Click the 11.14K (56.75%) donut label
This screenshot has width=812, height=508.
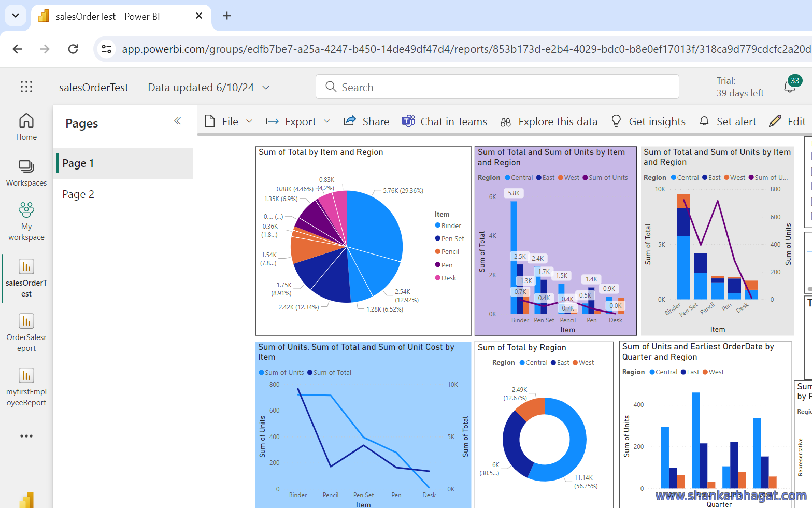pos(586,482)
